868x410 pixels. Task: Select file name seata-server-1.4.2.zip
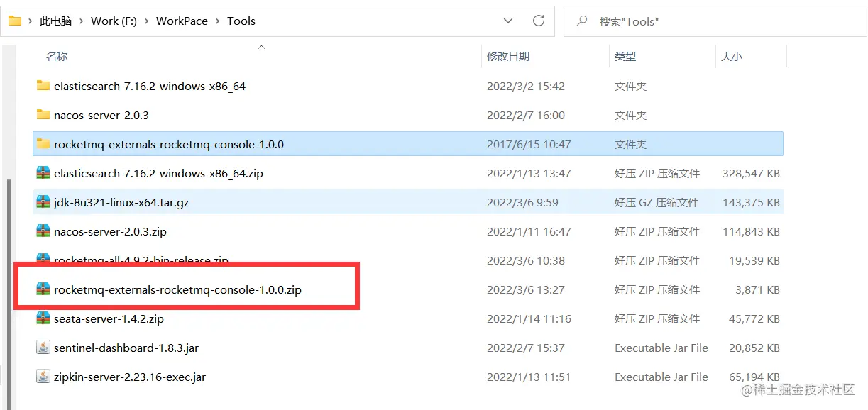point(109,318)
